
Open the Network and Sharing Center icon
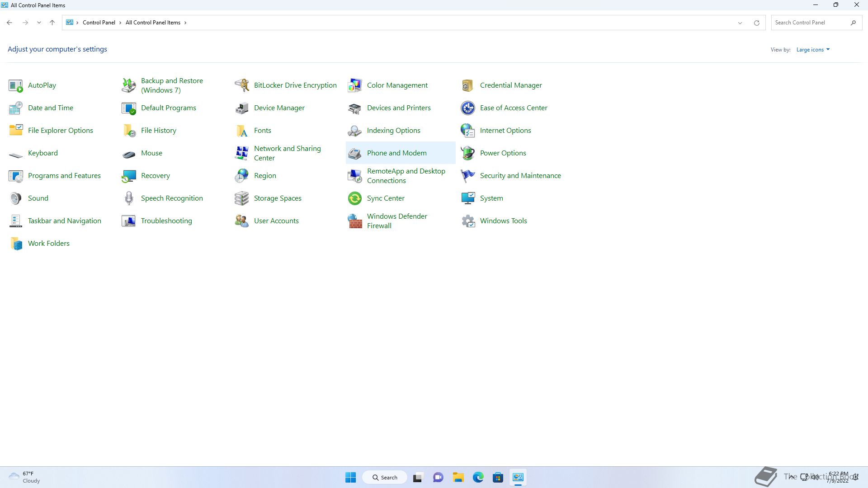(x=242, y=153)
